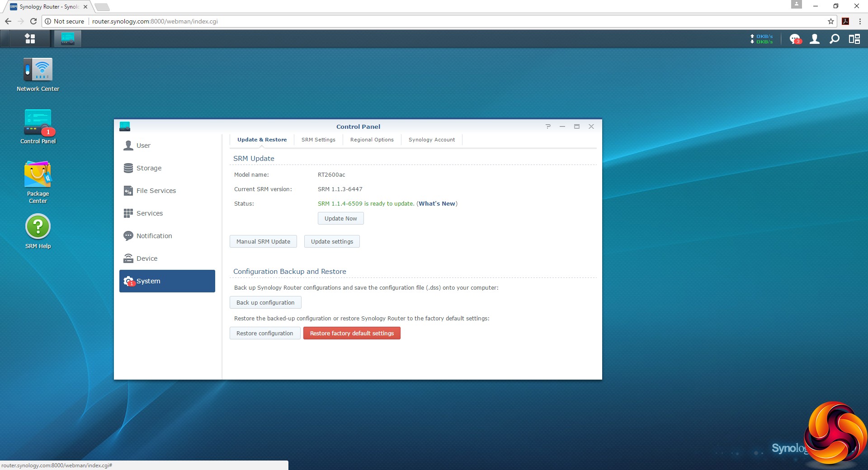Open Services section in sidebar

point(167,213)
